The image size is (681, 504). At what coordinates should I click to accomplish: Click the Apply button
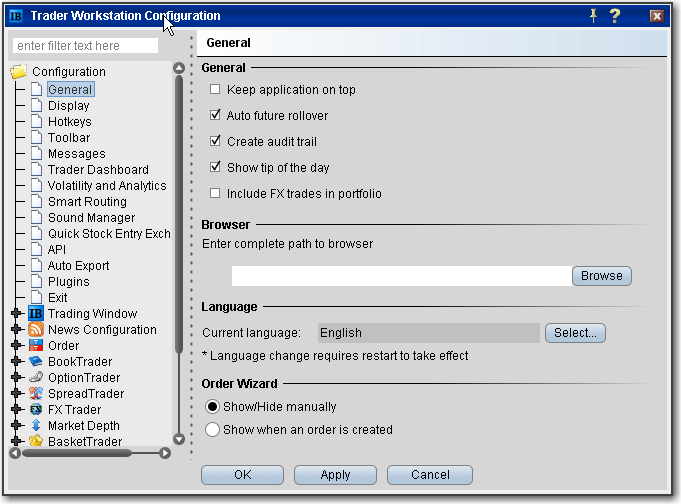pos(335,475)
